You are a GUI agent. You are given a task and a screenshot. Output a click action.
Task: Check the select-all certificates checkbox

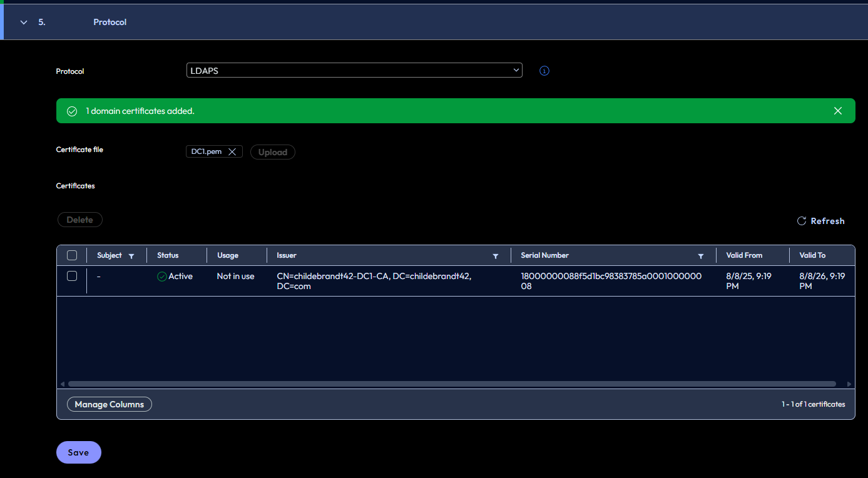(72, 255)
